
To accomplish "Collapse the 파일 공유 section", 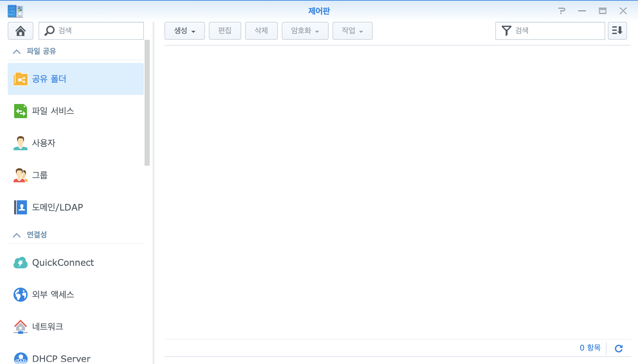I will [17, 51].
